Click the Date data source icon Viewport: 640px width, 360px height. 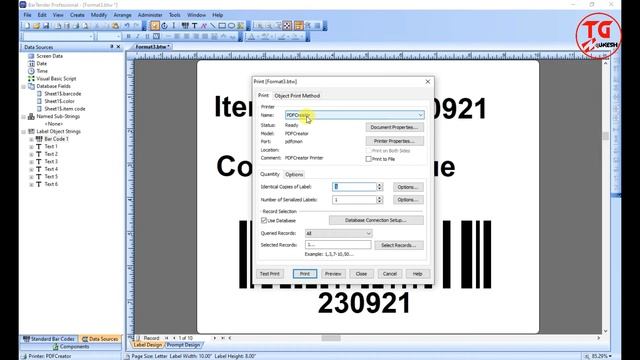click(31, 63)
